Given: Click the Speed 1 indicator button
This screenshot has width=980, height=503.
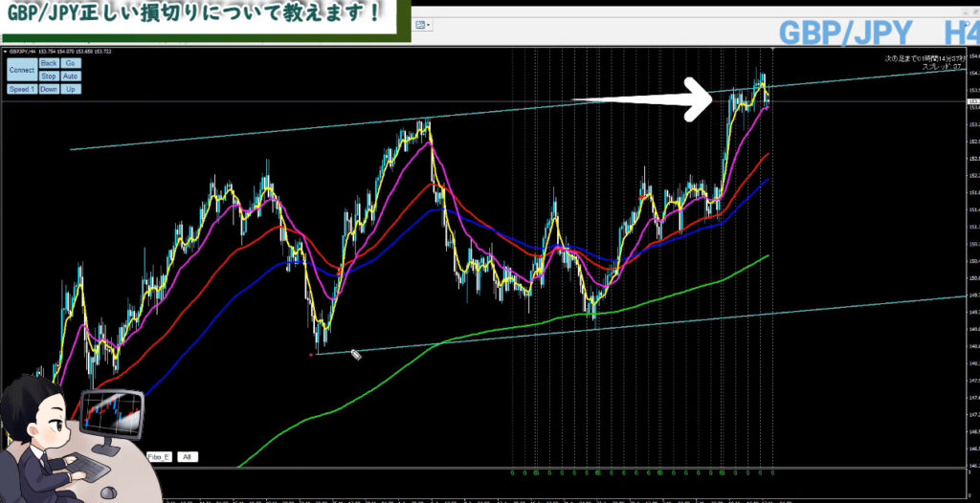Looking at the screenshot, I should click(22, 89).
